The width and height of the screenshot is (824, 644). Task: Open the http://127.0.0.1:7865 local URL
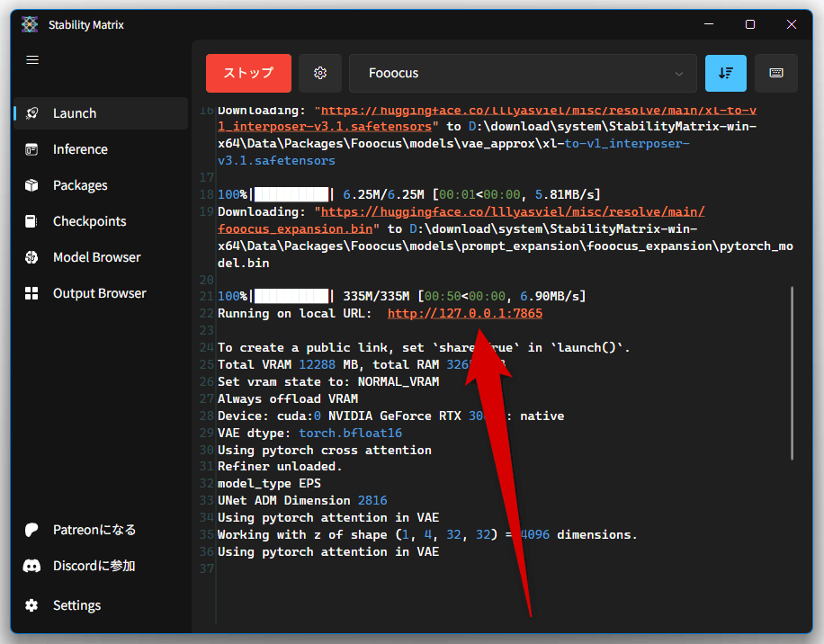[465, 314]
